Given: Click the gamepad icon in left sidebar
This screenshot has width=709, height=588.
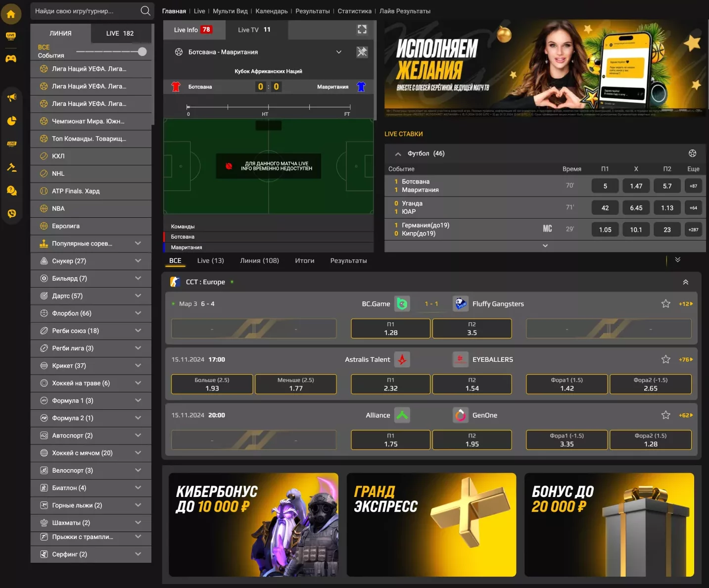Looking at the screenshot, I should (11, 58).
